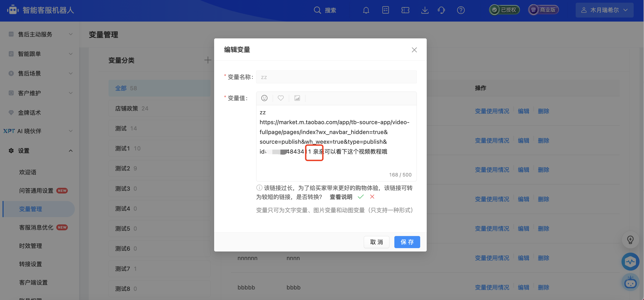Viewport: 644px width, 300px height.
Task: Collapse the 设置 menu chevron
Action: click(x=71, y=151)
